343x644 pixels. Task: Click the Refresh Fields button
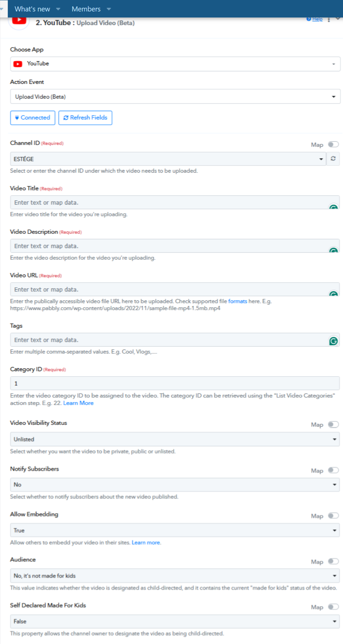[85, 118]
